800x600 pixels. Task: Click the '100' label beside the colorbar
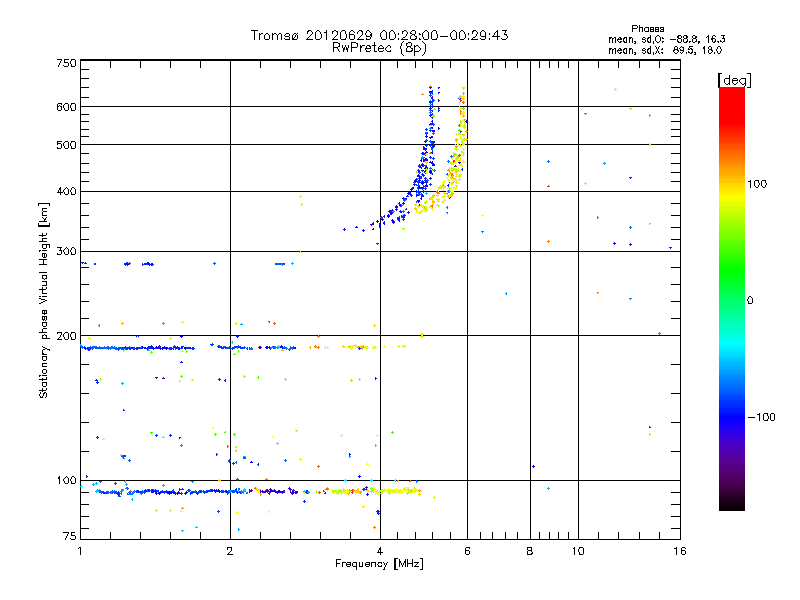click(757, 184)
